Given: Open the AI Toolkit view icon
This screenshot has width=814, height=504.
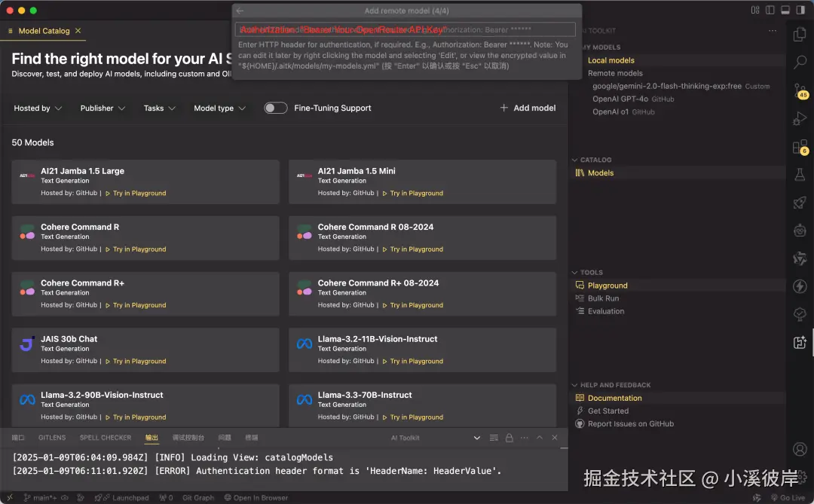Looking at the screenshot, I should pyautogui.click(x=800, y=342).
